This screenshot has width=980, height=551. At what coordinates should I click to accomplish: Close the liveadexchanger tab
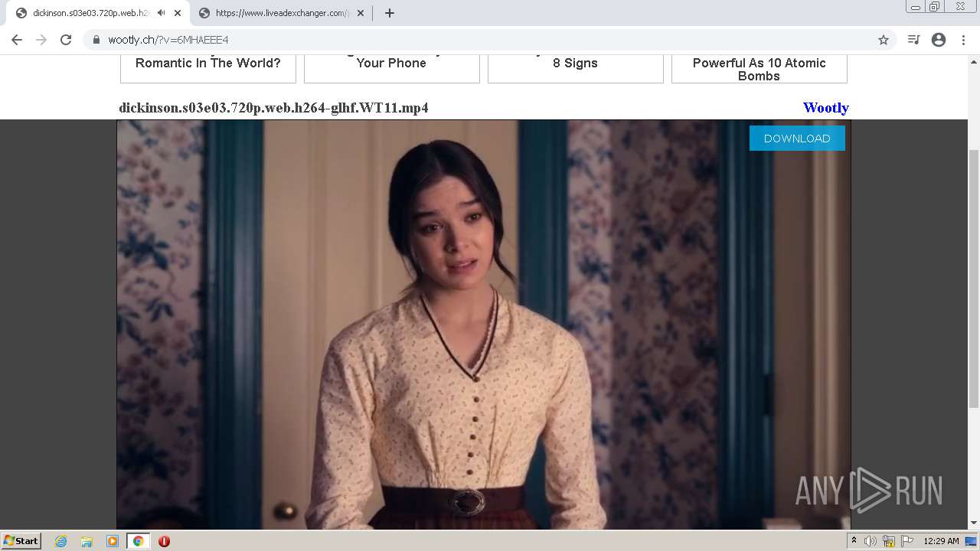click(361, 13)
